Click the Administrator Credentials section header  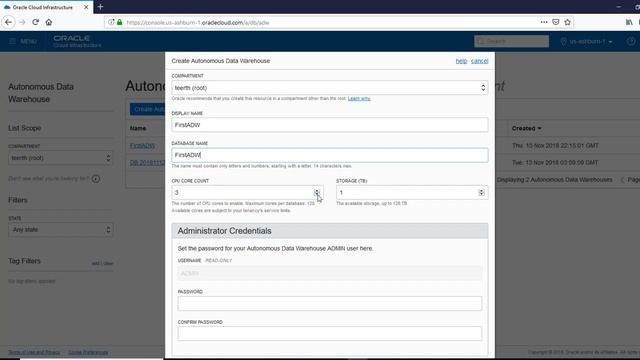(x=330, y=231)
